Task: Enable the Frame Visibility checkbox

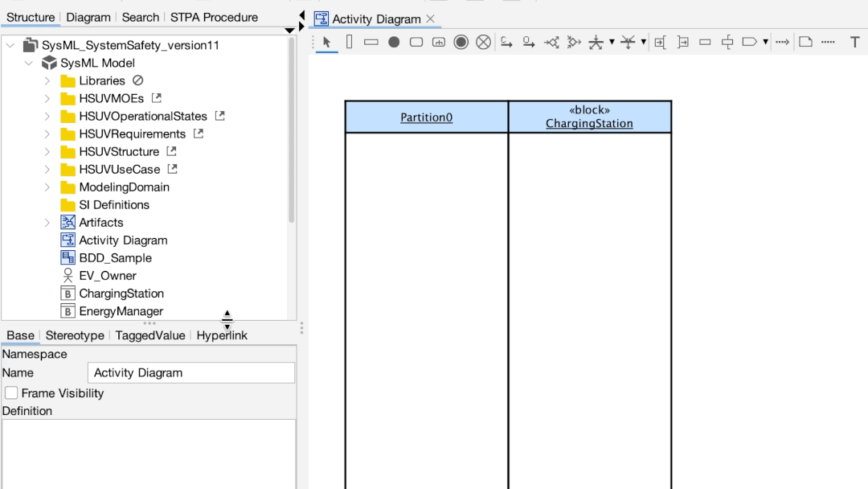Action: [11, 393]
